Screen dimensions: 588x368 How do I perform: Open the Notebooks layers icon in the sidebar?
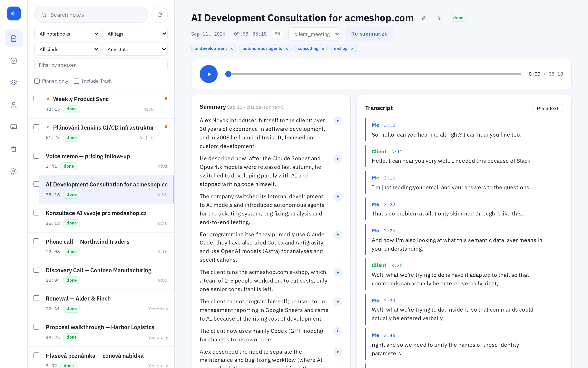tap(14, 83)
